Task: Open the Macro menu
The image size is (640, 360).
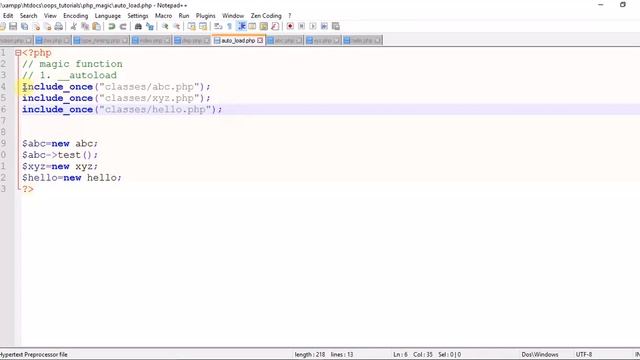Action: click(163, 16)
